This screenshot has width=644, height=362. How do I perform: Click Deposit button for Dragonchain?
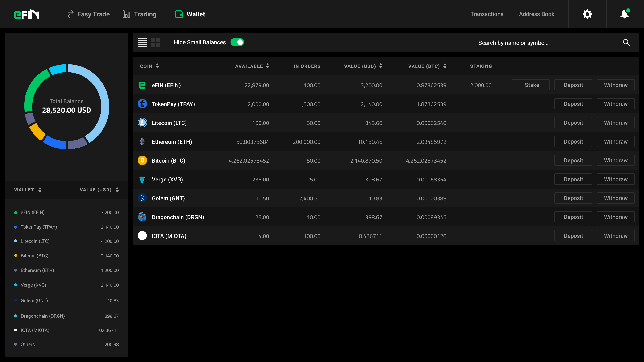pyautogui.click(x=573, y=217)
